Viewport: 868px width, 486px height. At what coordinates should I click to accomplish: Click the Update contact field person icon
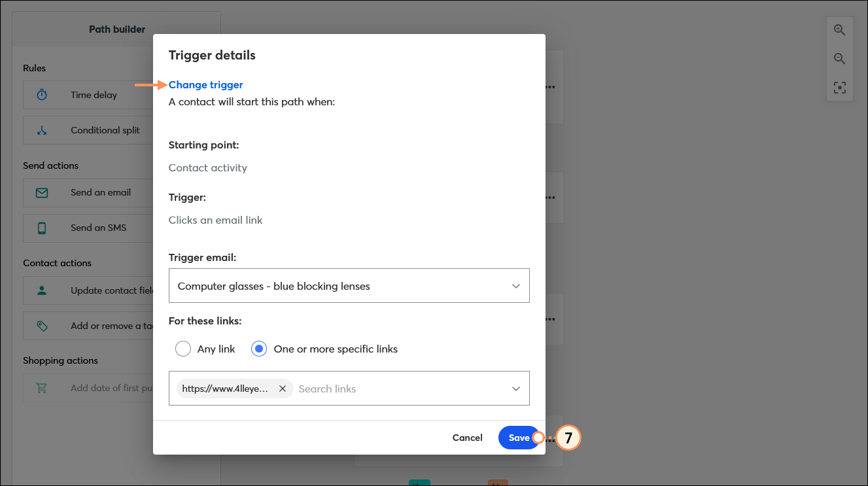[42, 290]
